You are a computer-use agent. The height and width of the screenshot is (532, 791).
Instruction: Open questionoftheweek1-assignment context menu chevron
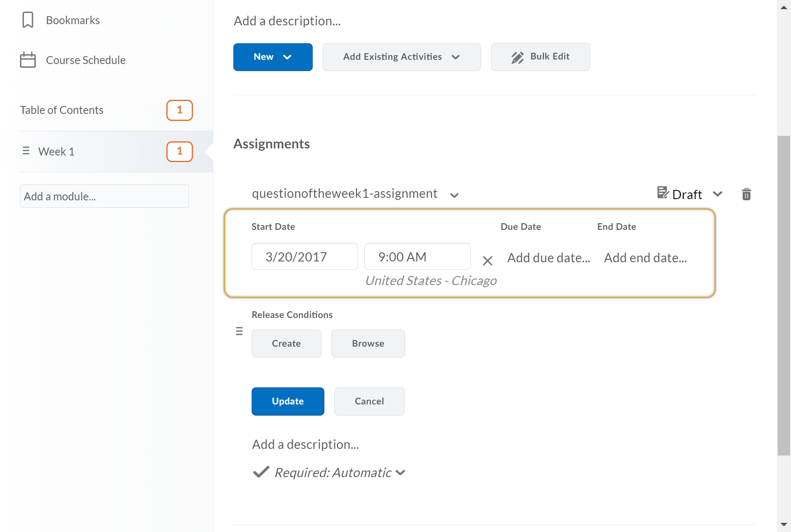coord(454,195)
